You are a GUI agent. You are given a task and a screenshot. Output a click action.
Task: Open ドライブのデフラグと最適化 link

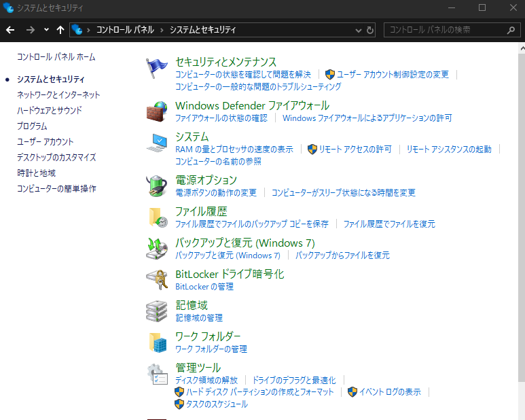tap(294, 380)
